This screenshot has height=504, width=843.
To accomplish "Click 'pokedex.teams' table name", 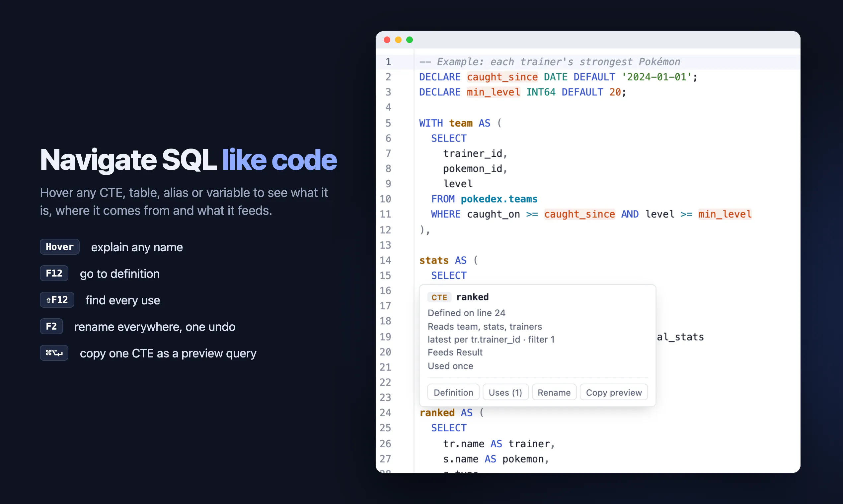I will click(x=499, y=199).
